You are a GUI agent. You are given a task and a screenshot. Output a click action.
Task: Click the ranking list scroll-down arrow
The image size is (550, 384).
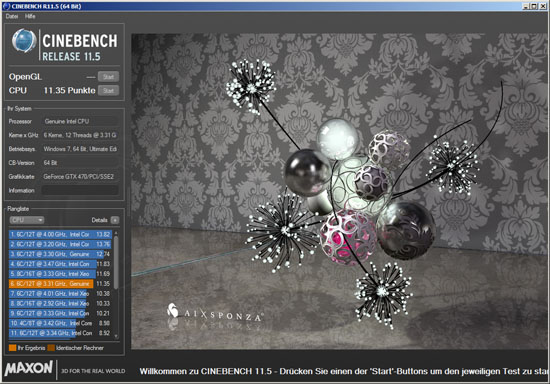[116, 336]
